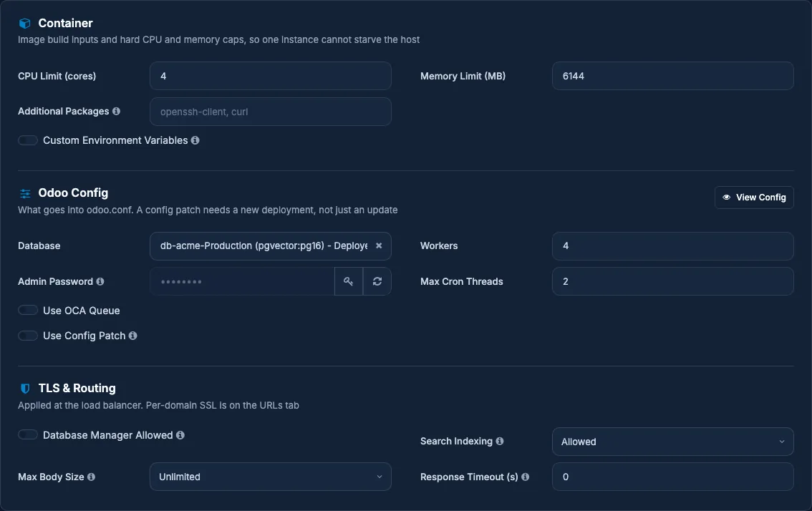Click the Max Cron Threads field
The width and height of the screenshot is (812, 511).
tap(672, 281)
